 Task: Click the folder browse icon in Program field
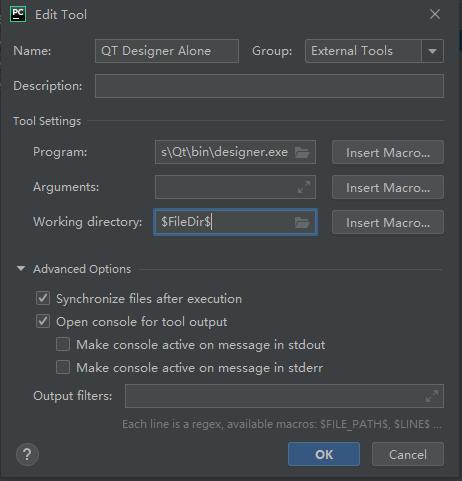click(x=302, y=153)
